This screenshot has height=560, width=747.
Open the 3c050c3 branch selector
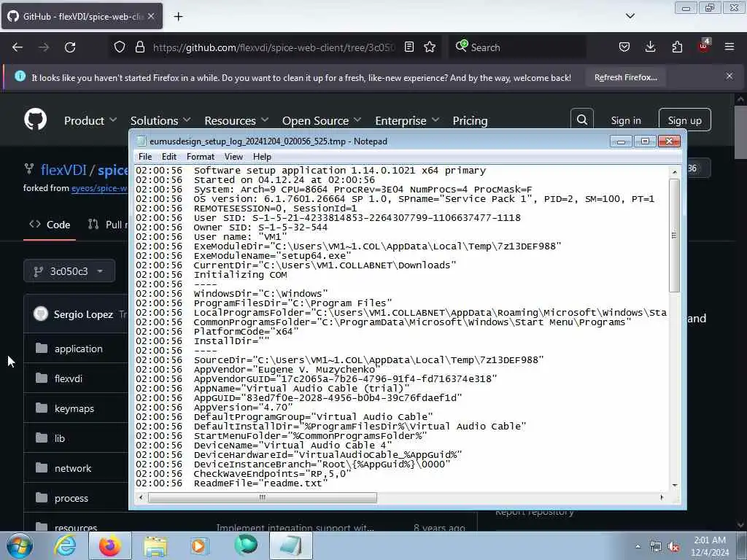(69, 271)
